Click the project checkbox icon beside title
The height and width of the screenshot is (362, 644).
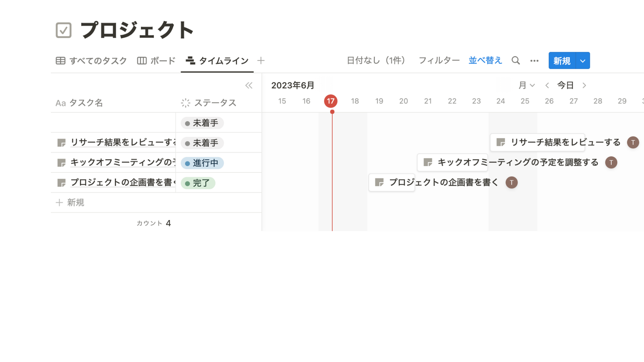63,30
